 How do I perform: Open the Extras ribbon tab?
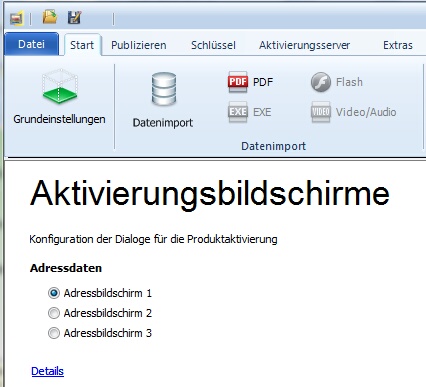[x=398, y=45]
